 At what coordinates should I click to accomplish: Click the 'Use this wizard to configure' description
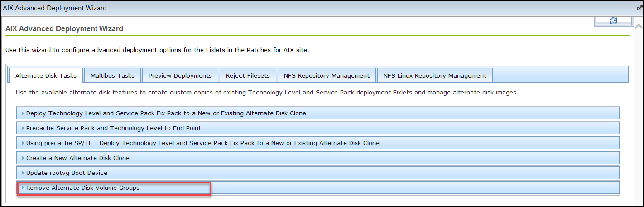coord(157,50)
